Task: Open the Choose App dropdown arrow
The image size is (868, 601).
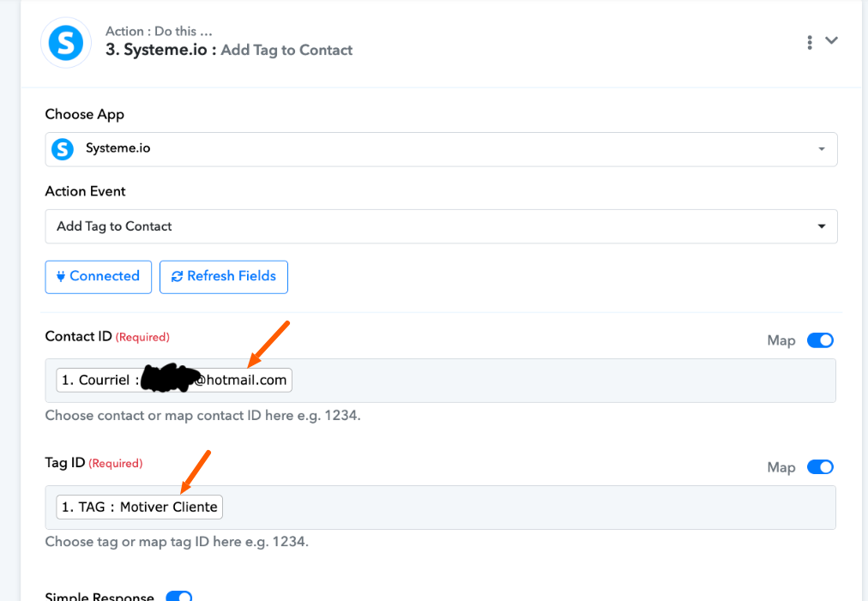Action: point(822,149)
